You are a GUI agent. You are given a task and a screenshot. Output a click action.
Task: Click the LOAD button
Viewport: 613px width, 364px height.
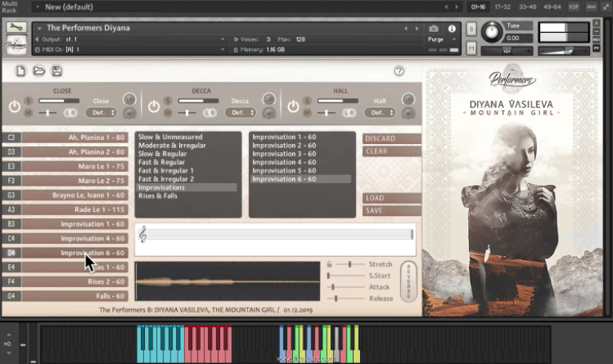coord(391,198)
